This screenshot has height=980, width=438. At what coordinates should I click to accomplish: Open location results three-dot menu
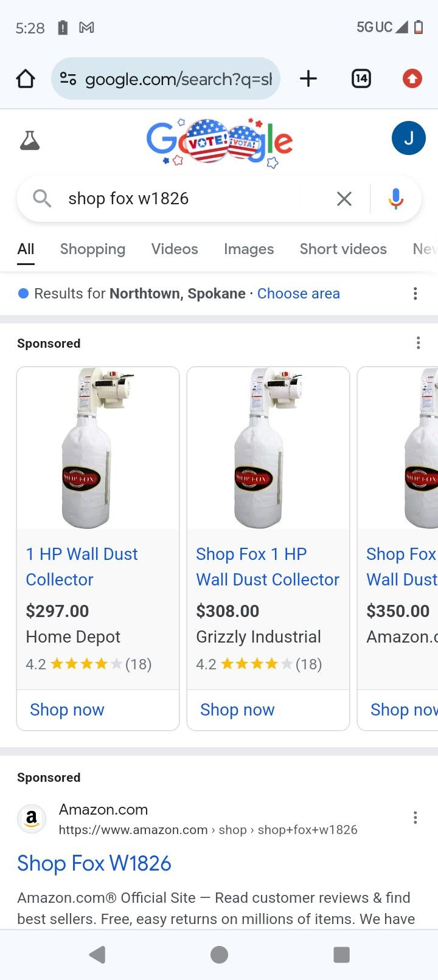tap(415, 294)
